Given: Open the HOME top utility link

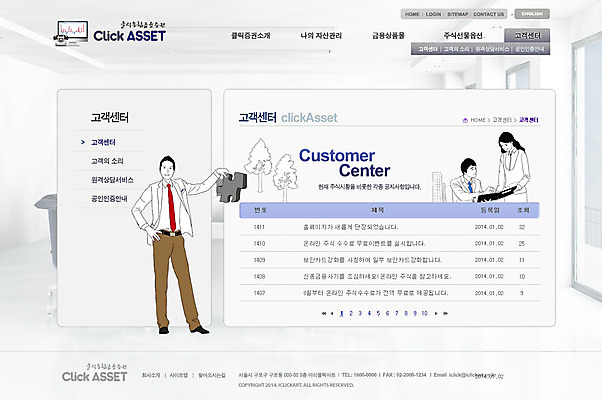Looking at the screenshot, I should coord(412,14).
